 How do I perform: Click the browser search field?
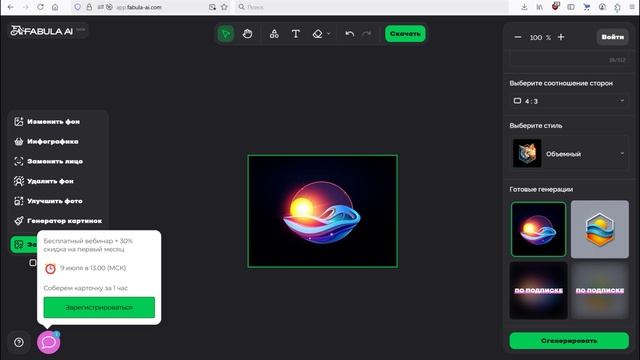tap(371, 7)
